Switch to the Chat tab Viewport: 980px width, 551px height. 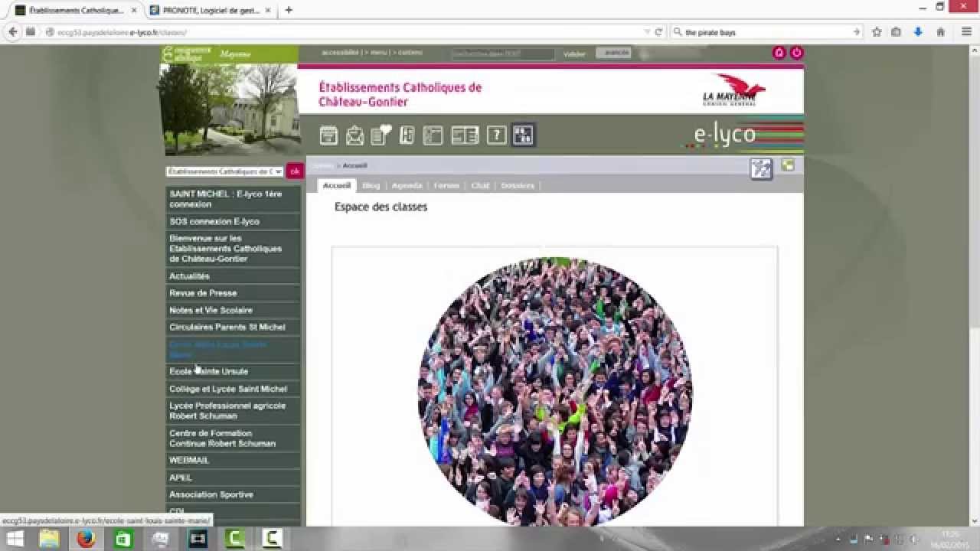coord(480,185)
